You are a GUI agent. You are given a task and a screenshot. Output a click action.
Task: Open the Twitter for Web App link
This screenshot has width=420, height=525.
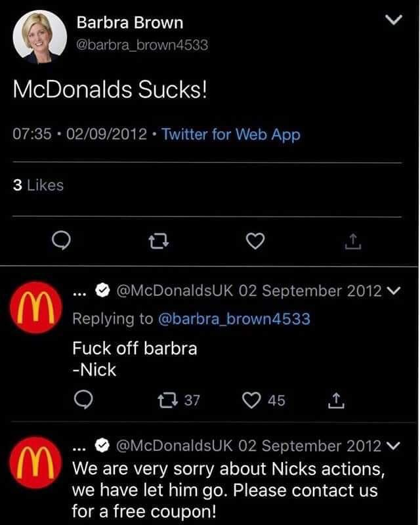point(231,134)
